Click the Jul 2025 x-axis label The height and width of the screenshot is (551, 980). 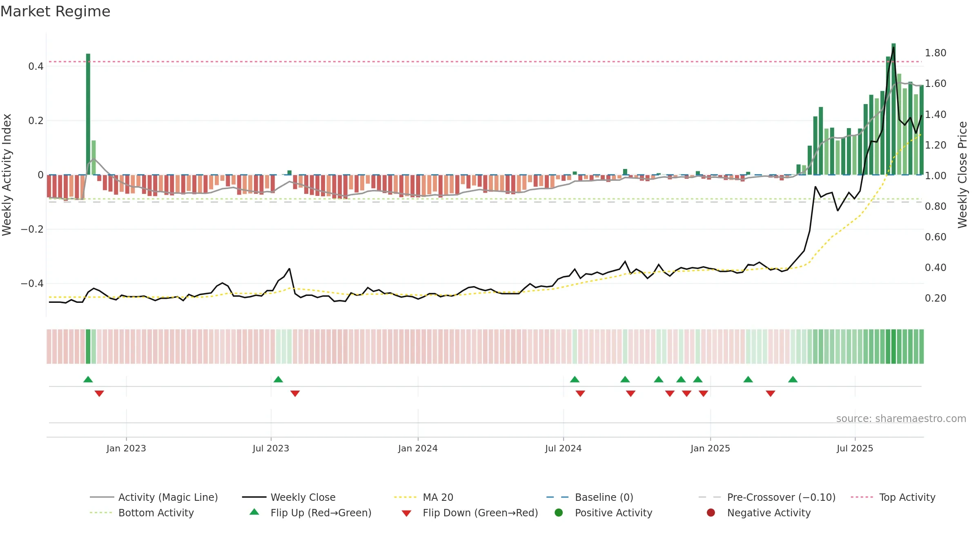(855, 448)
